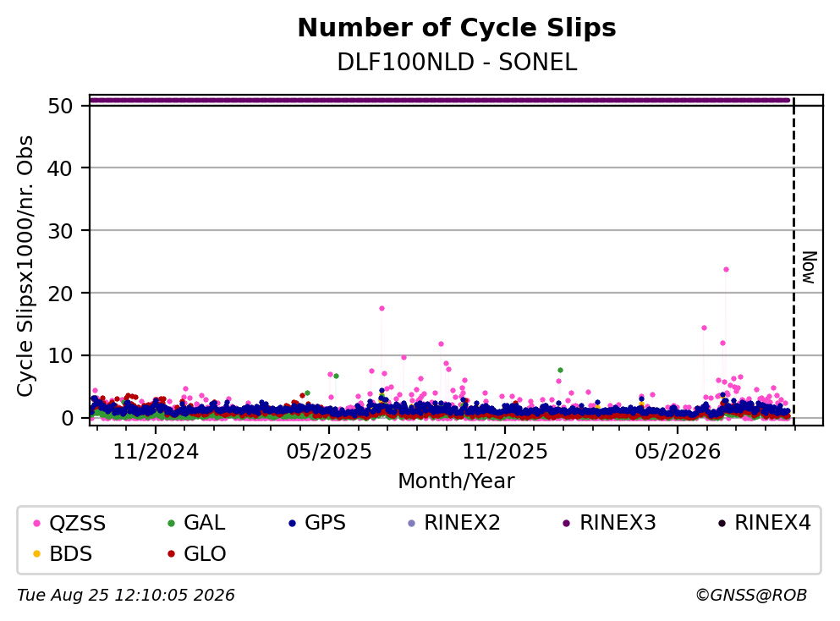Click the BDS yellow legend marker
This screenshot has width=840, height=621.
pyautogui.click(x=36, y=554)
